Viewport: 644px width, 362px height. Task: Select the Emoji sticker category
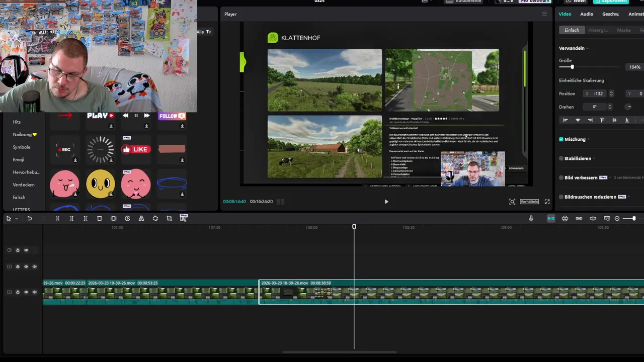click(19, 160)
